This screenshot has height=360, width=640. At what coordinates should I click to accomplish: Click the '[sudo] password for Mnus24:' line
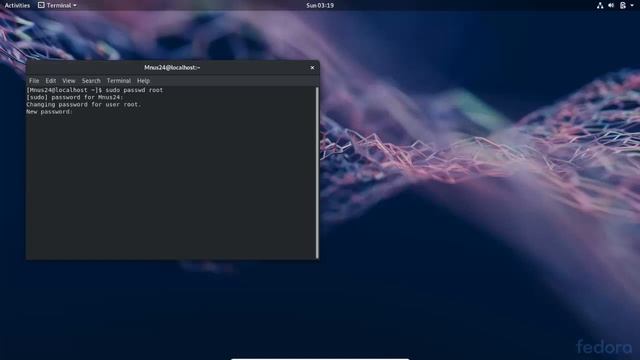[75, 97]
